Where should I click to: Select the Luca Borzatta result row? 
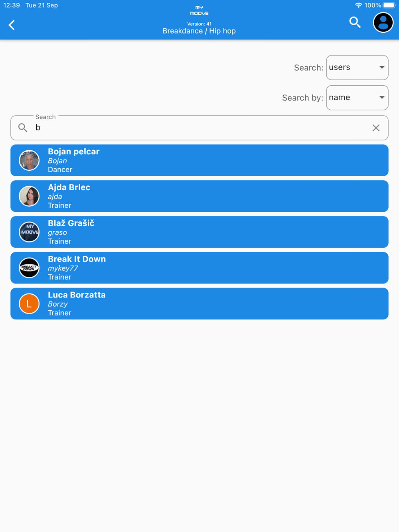point(199,304)
